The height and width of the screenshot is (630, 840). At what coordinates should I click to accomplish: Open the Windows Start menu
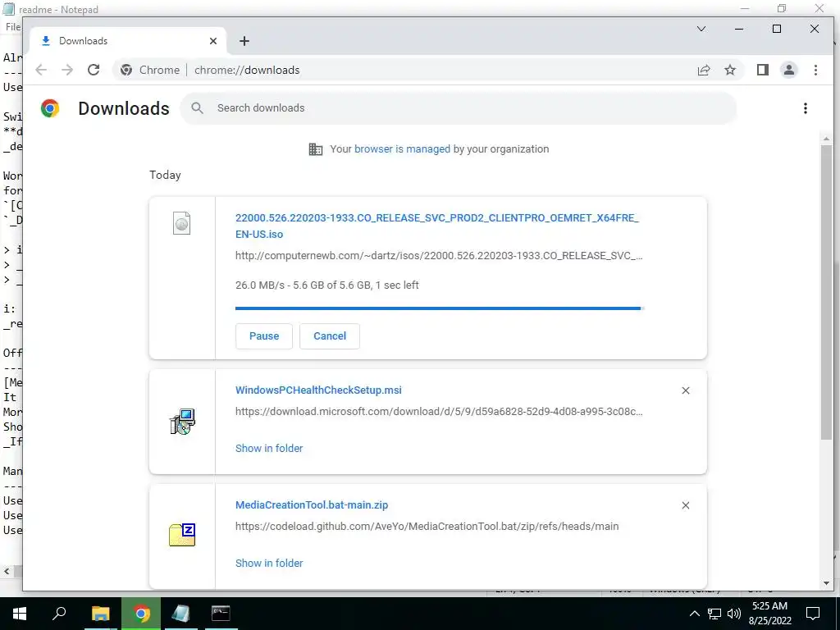coord(20,614)
